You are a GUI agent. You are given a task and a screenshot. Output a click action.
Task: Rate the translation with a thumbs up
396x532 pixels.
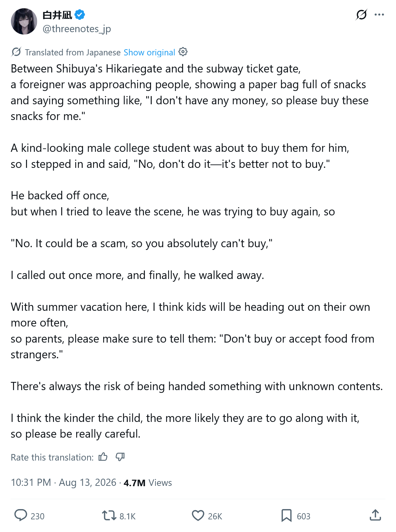tap(103, 457)
